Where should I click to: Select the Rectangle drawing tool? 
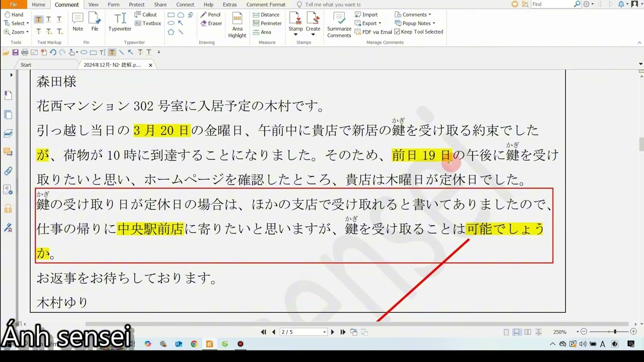[171, 15]
